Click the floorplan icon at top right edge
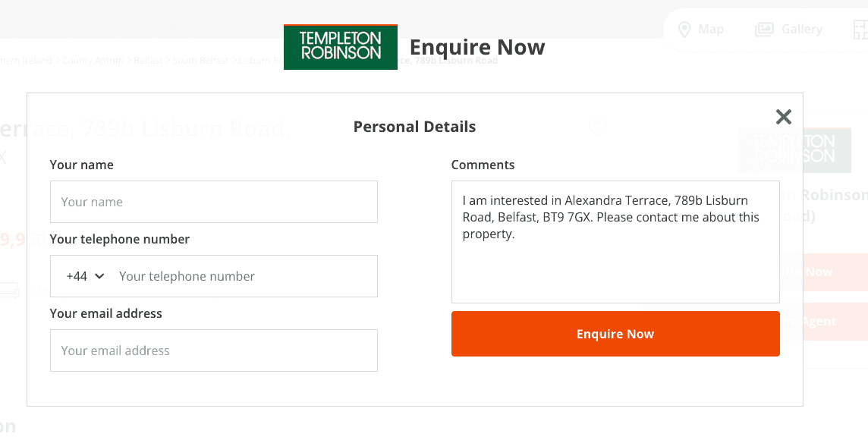 pos(860,30)
